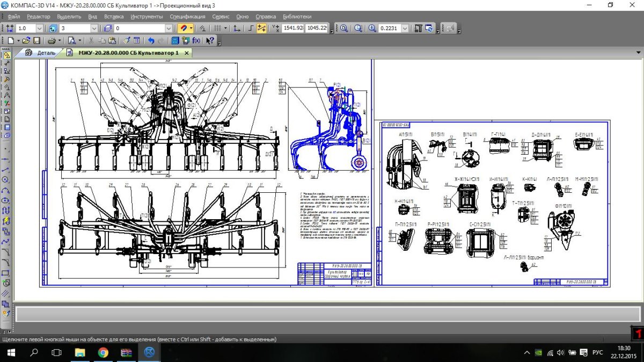Open the layer number 0 dropdown
The image size is (644, 362).
pos(169,28)
